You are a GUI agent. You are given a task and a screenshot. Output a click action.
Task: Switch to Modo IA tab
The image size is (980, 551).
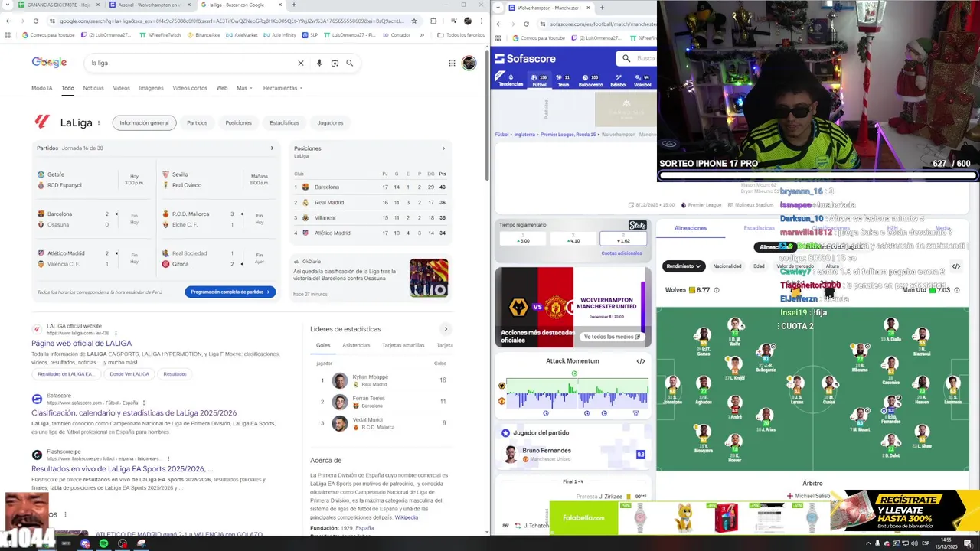coord(42,88)
